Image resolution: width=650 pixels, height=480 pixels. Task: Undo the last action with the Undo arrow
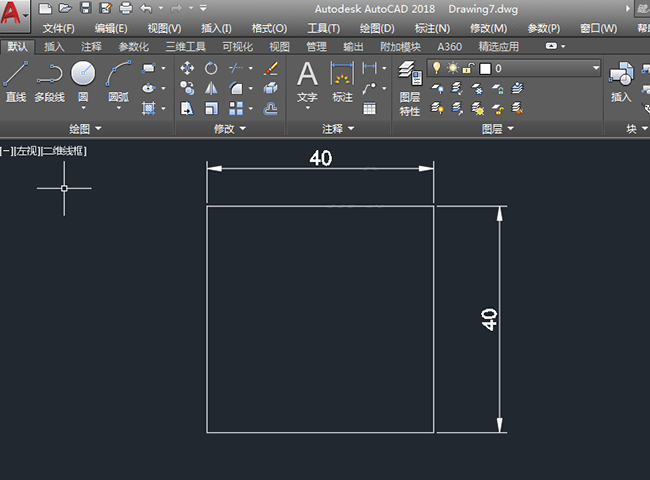tap(146, 8)
